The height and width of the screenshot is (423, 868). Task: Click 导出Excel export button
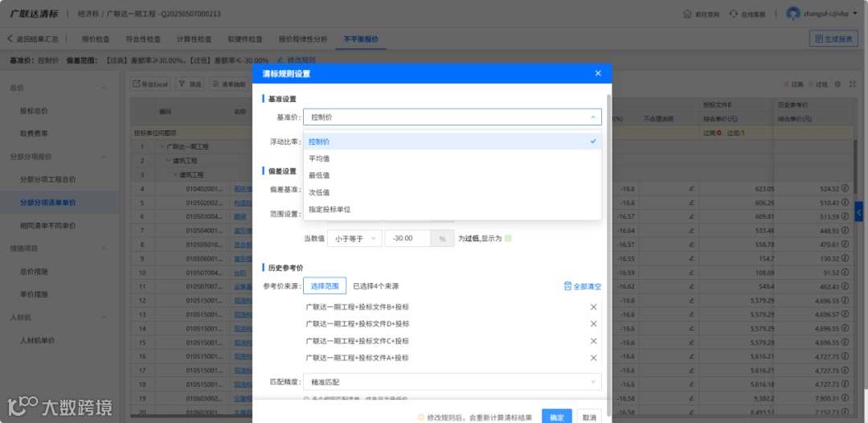pyautogui.click(x=150, y=84)
